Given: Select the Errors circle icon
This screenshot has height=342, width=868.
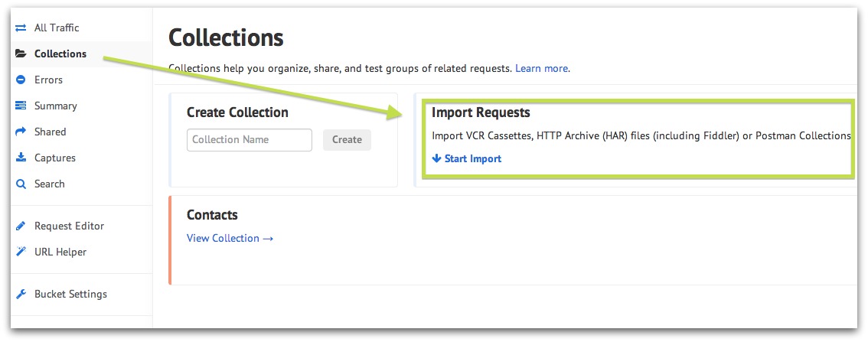Looking at the screenshot, I should [21, 80].
